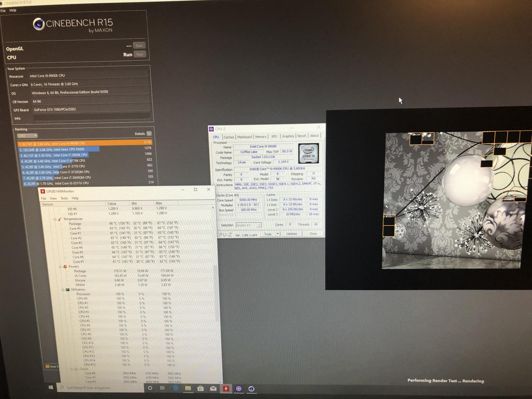Image resolution: width=532 pixels, height=399 pixels.
Task: Open the ranking CPU dropdown
Action: [x=28, y=136]
